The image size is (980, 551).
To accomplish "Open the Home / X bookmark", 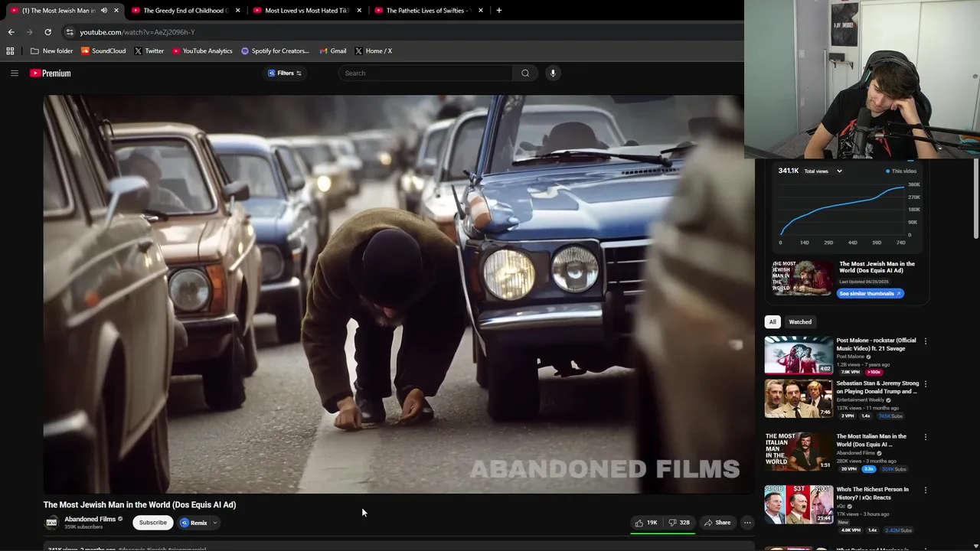I will click(x=373, y=51).
